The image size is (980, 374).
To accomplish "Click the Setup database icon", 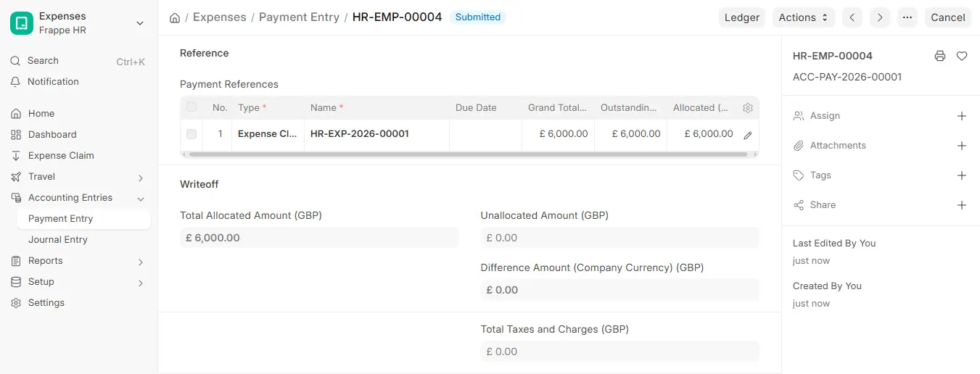I will 16,282.
